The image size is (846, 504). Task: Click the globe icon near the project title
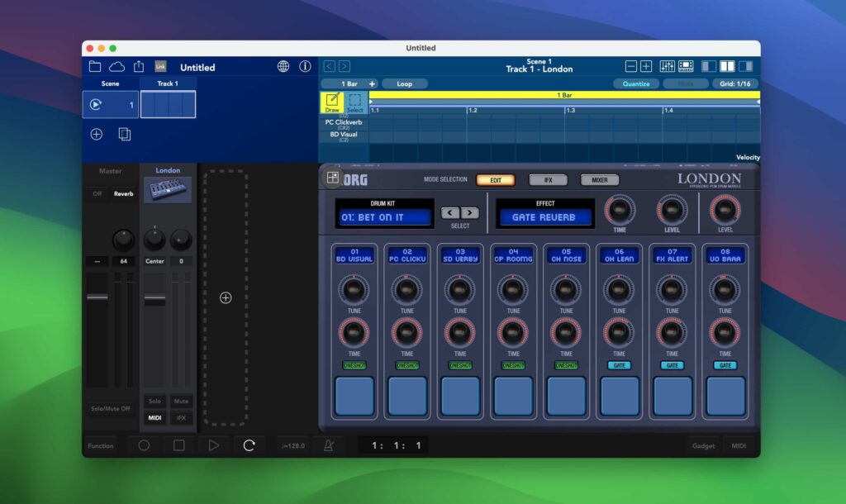point(283,66)
